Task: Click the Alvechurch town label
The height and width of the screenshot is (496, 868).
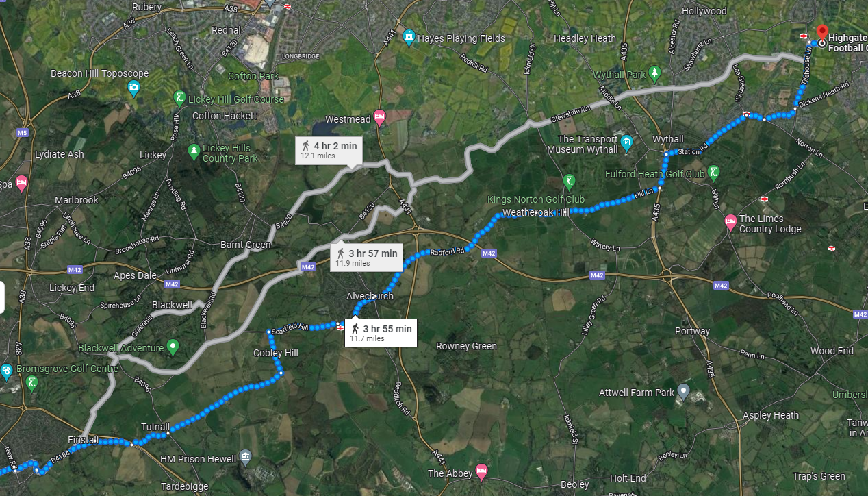Action: [x=370, y=296]
